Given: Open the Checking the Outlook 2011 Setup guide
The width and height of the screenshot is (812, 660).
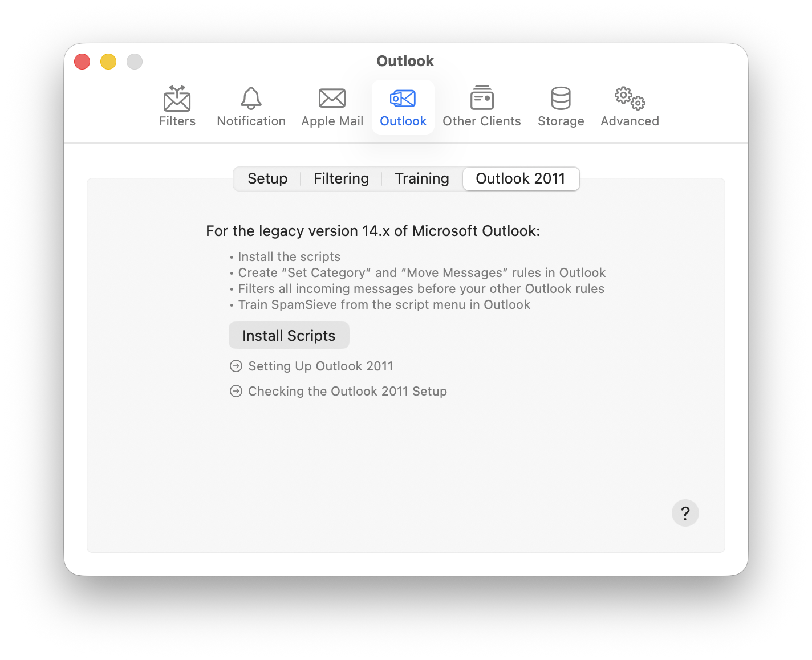Looking at the screenshot, I should [347, 391].
